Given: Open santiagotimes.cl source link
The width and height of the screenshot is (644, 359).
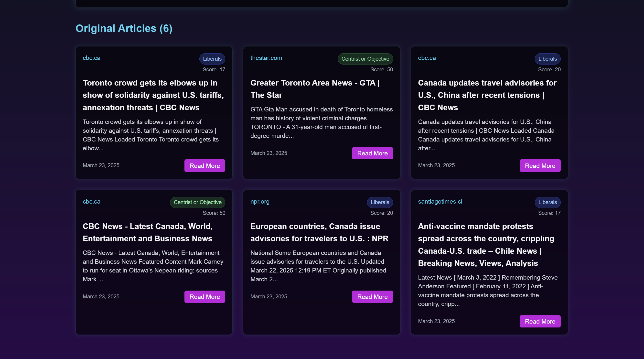Looking at the screenshot, I should pyautogui.click(x=440, y=202).
